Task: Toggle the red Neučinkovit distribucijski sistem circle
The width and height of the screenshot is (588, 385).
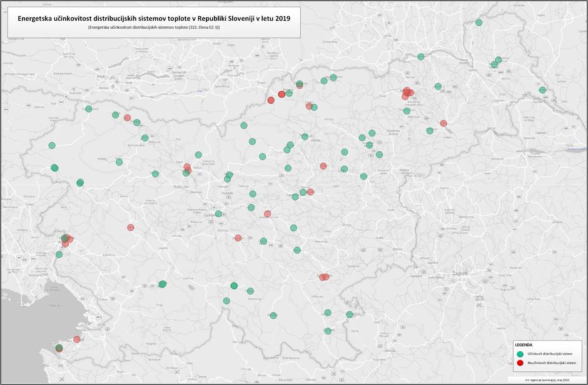Action: (x=520, y=362)
